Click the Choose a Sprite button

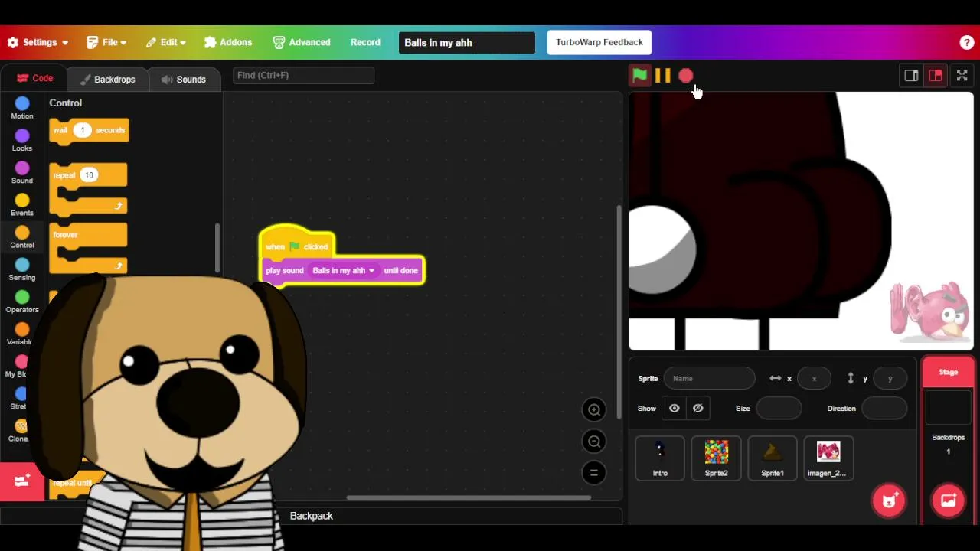[x=889, y=500]
